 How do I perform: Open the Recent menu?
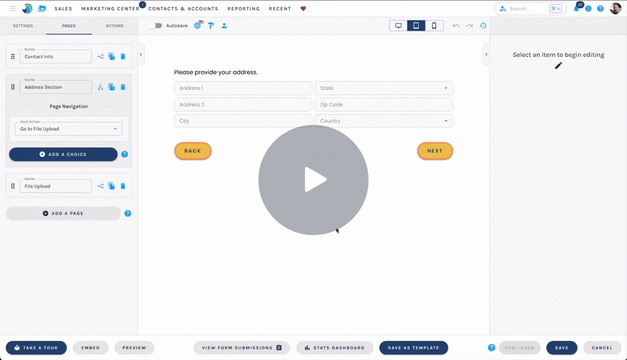(280, 8)
